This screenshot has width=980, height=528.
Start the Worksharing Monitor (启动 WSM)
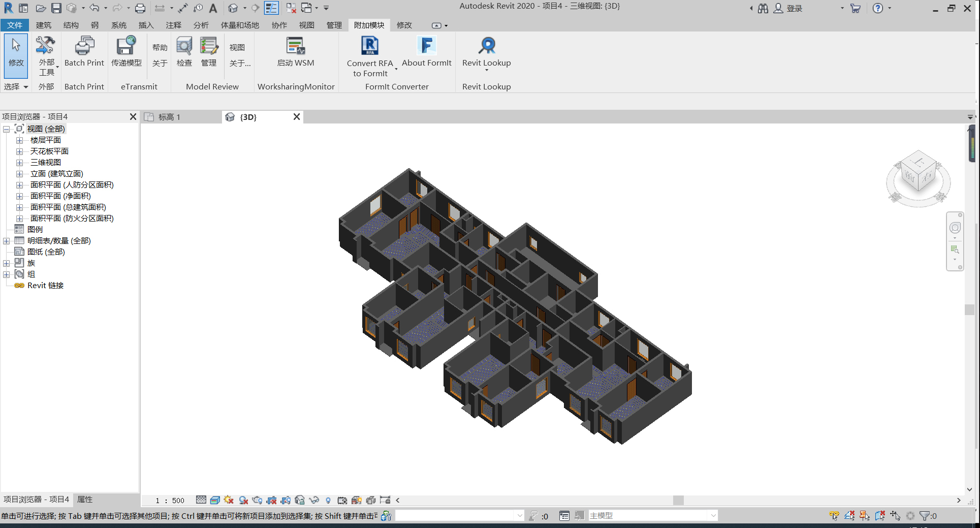point(295,52)
